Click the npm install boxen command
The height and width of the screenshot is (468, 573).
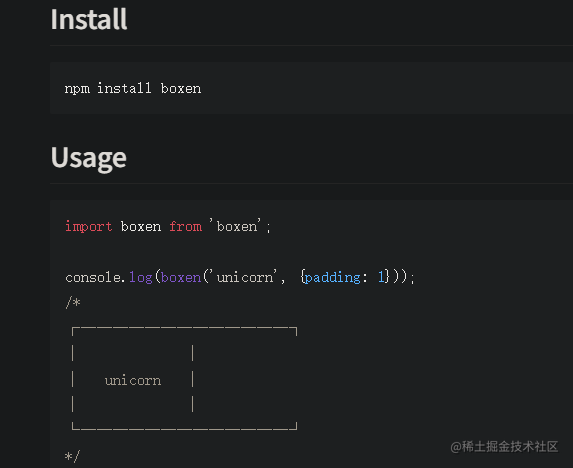coord(133,89)
